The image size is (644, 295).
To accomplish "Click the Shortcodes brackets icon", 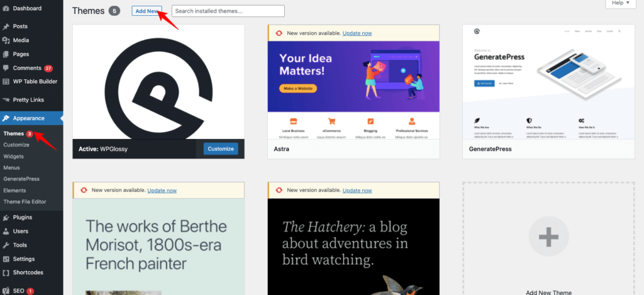I will point(6,272).
